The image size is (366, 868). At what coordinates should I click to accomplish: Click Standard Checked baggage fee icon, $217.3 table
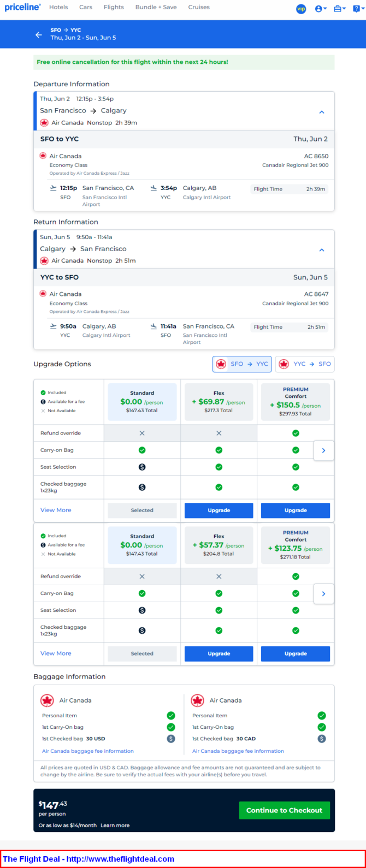coord(142,487)
